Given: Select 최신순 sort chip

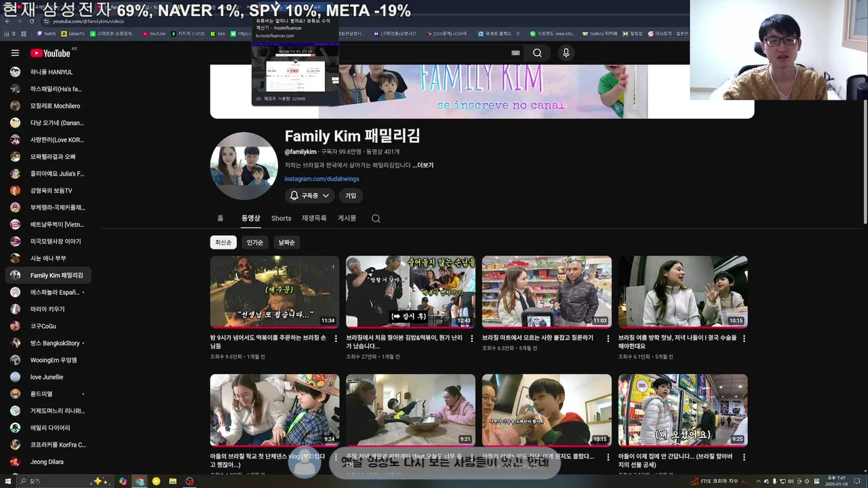Looking at the screenshot, I should pyautogui.click(x=223, y=242).
